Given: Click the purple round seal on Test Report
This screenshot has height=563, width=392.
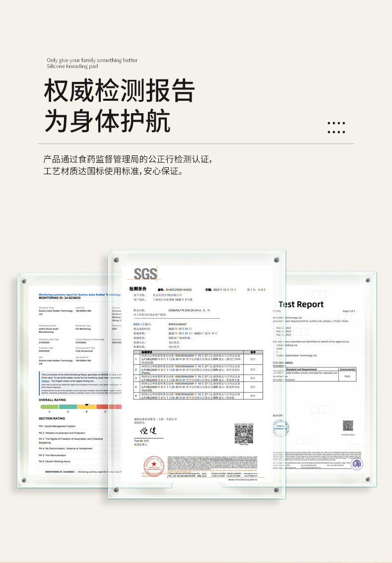Looking at the screenshot, I should click(x=357, y=464).
